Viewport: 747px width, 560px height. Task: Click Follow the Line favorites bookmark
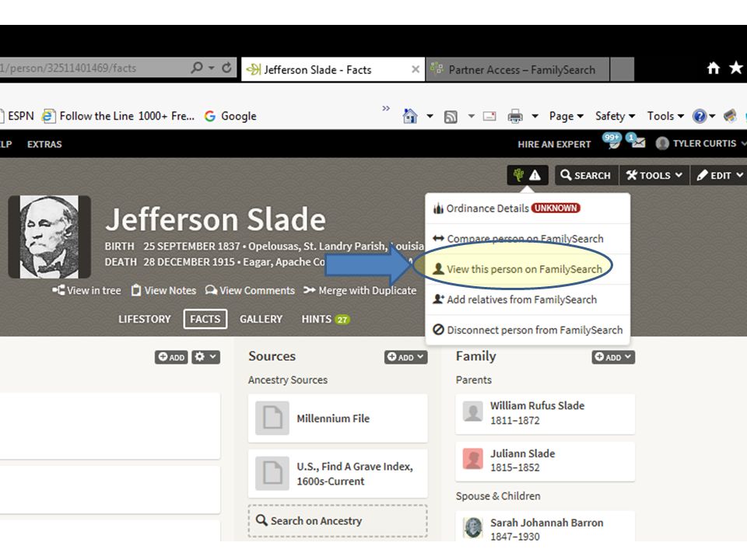[118, 116]
